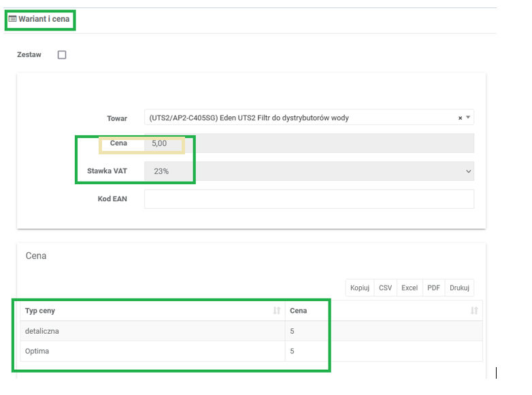This screenshot has height=395, width=532.
Task: Click the Eden UTS2 Filtr selected product box
Action: pos(299,118)
